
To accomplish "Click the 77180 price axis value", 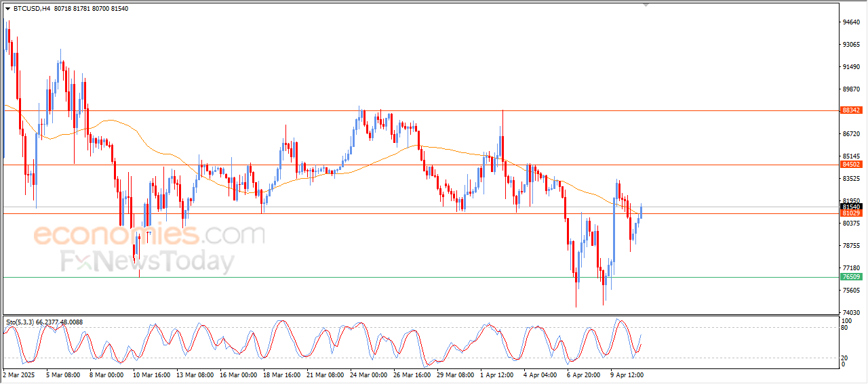I will pyautogui.click(x=851, y=268).
